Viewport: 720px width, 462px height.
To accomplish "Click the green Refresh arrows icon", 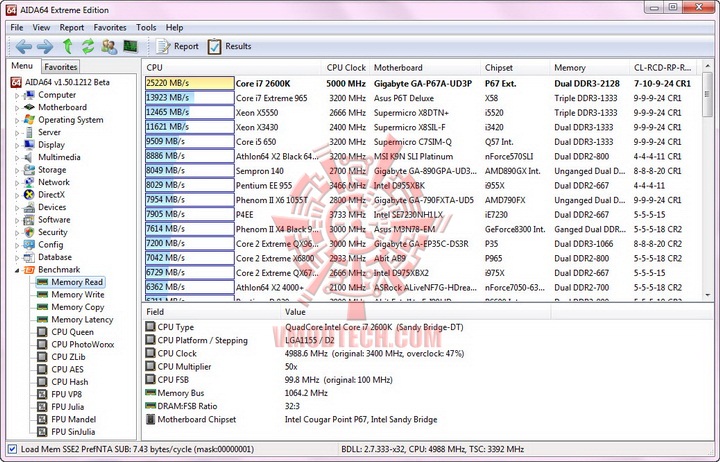I will pos(88,46).
